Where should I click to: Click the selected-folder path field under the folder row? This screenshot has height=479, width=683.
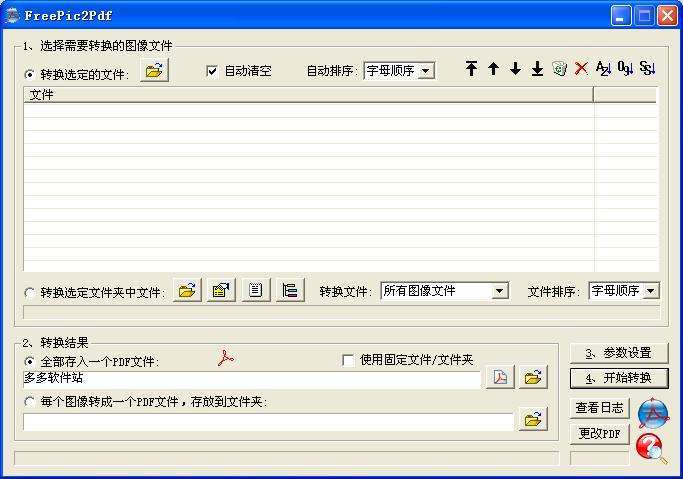point(342,312)
